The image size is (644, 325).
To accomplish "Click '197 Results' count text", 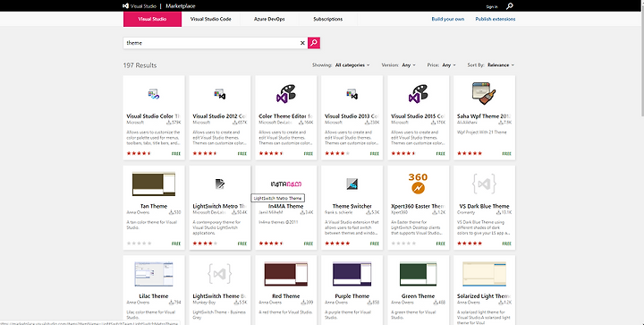I will click(140, 65).
